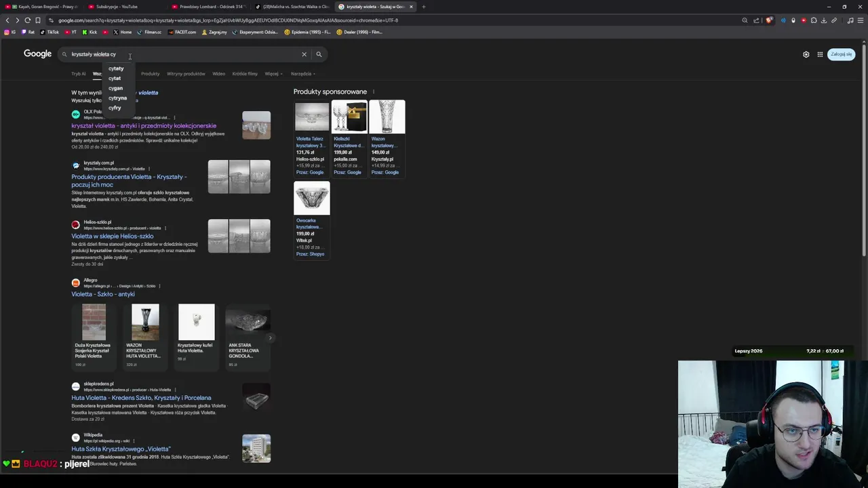Viewport: 868px width, 488px height.
Task: Switch to the 'Malicha vs. Szachta' tab
Action: tap(292, 7)
